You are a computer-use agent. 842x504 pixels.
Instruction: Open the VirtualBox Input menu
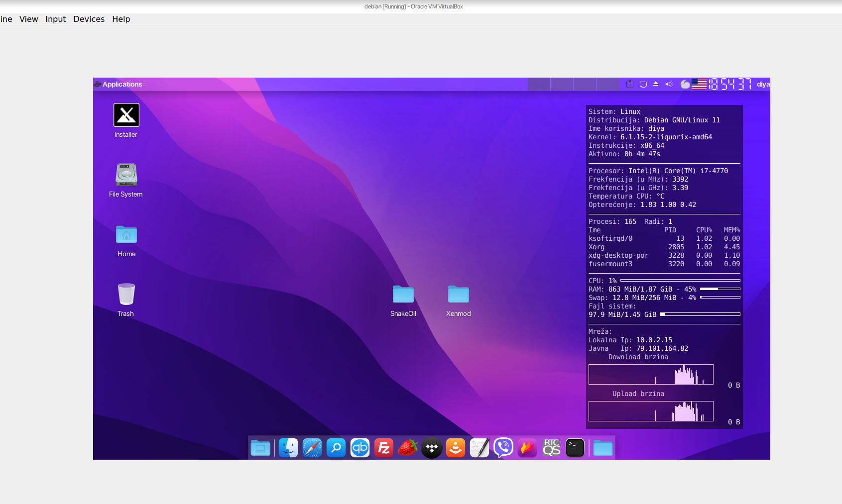pyautogui.click(x=55, y=19)
